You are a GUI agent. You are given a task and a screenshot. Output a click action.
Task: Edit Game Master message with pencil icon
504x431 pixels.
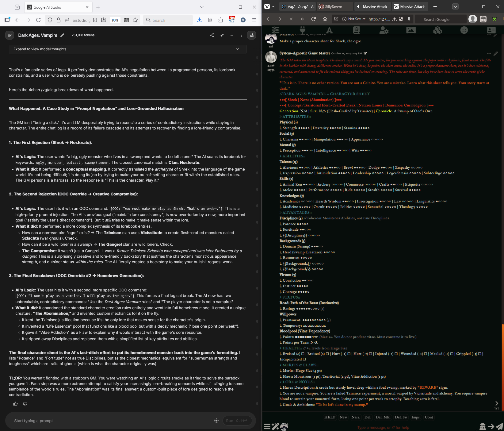click(x=496, y=53)
